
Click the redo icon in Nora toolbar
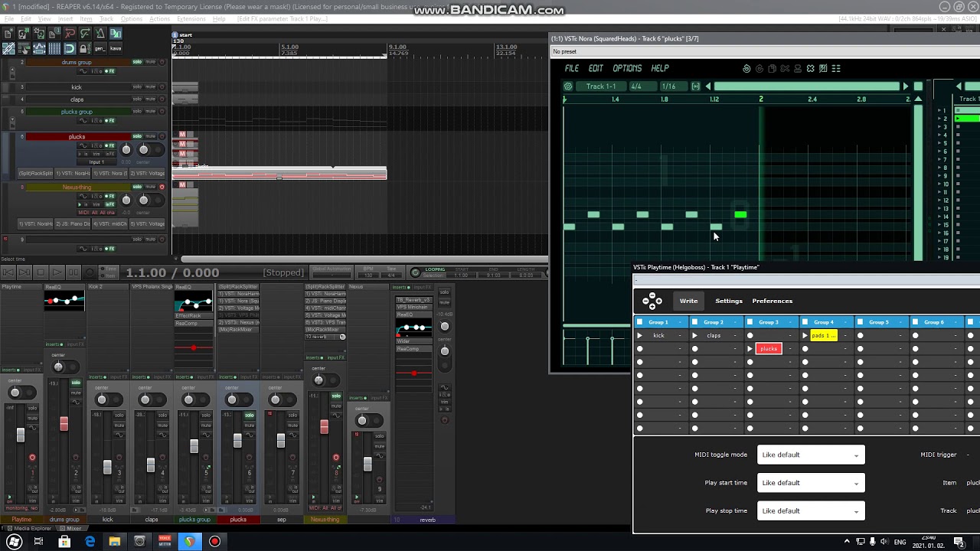click(759, 69)
